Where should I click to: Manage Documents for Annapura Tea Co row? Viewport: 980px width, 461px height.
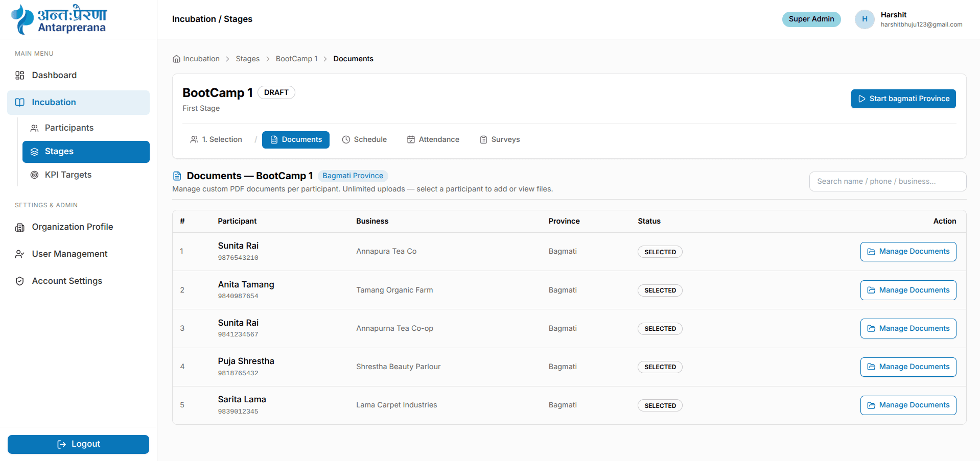[x=908, y=252]
